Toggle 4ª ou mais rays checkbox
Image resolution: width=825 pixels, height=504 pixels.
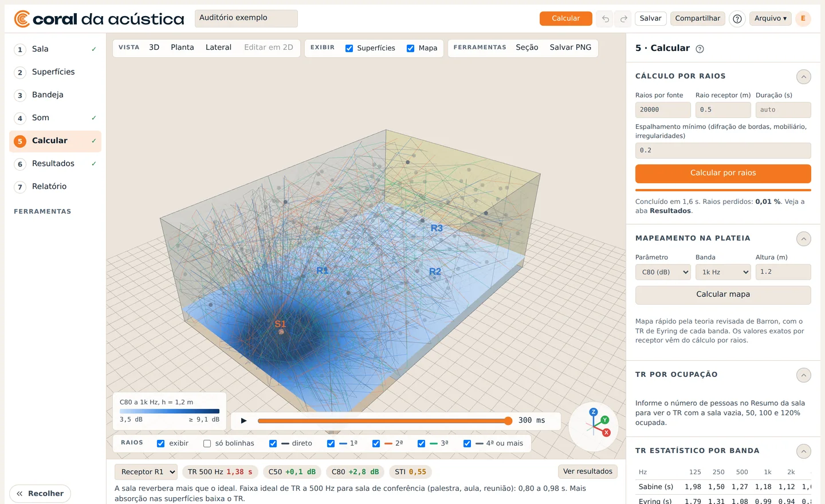coord(467,443)
